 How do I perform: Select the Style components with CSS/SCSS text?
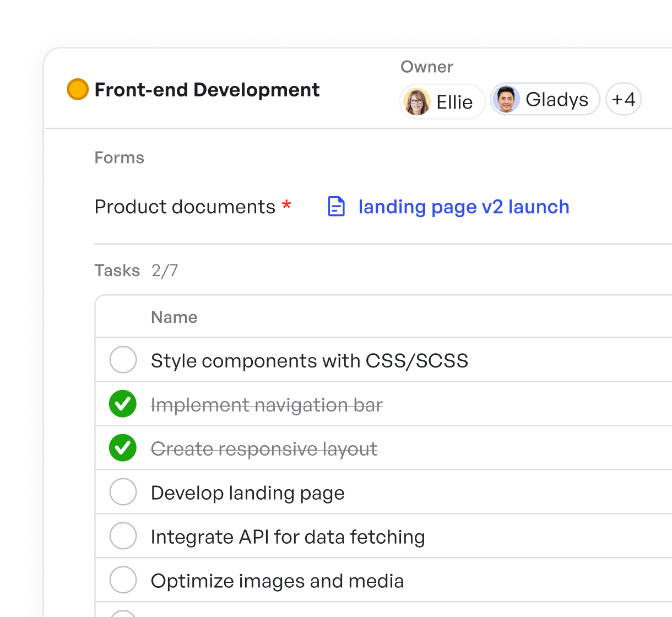coord(310,361)
